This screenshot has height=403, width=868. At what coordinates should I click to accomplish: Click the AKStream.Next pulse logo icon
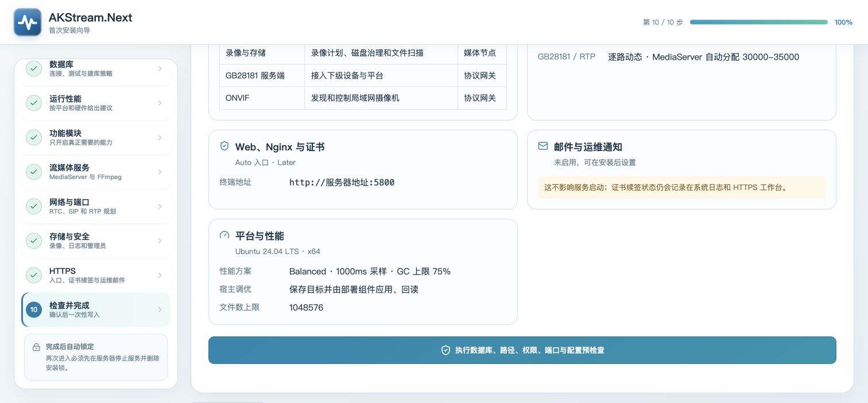(28, 22)
